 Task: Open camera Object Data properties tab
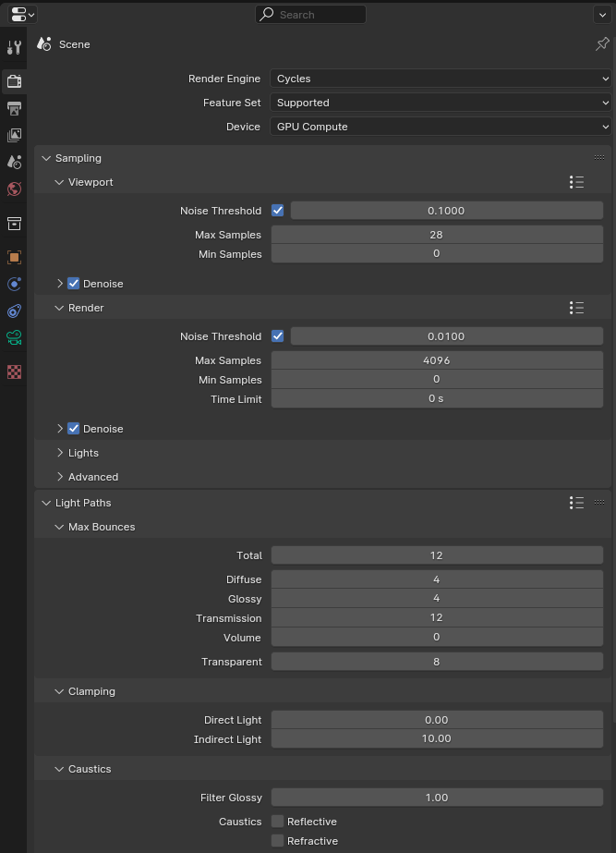[14, 338]
